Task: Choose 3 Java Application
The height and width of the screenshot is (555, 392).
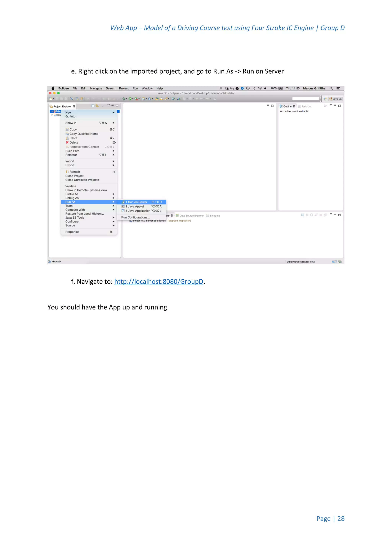Action: (x=142, y=211)
